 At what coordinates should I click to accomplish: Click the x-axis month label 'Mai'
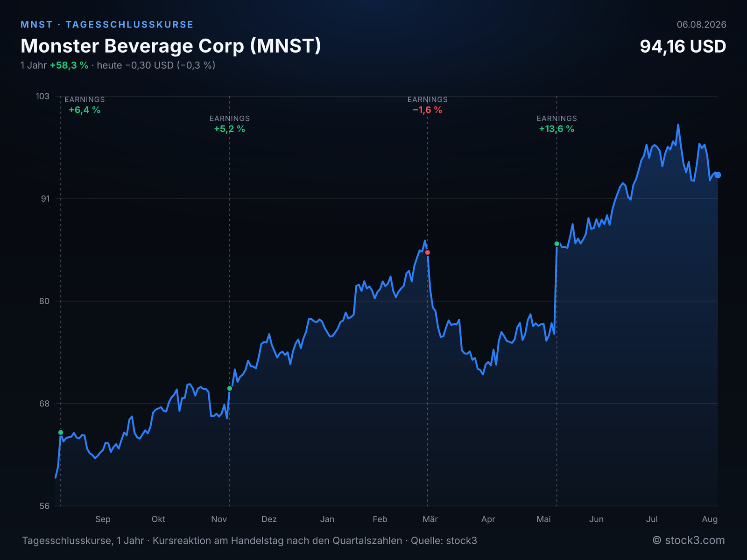(x=543, y=519)
